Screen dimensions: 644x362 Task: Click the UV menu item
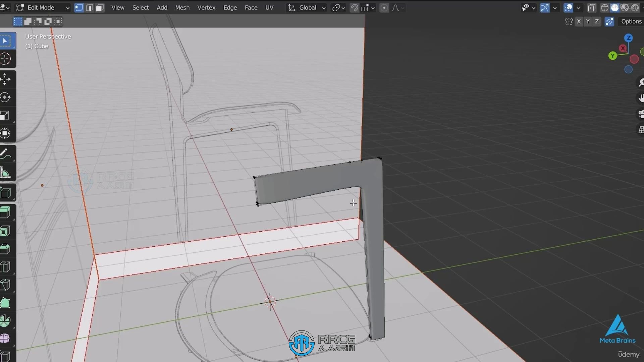click(270, 7)
